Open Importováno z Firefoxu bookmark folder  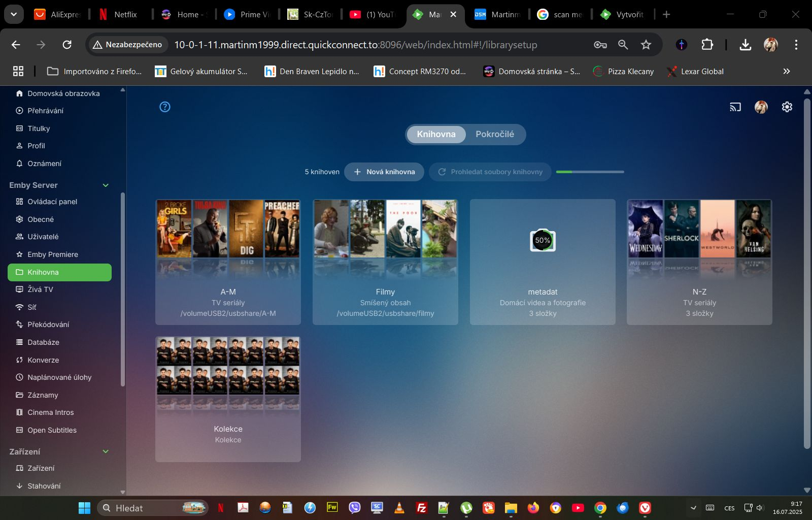point(94,72)
